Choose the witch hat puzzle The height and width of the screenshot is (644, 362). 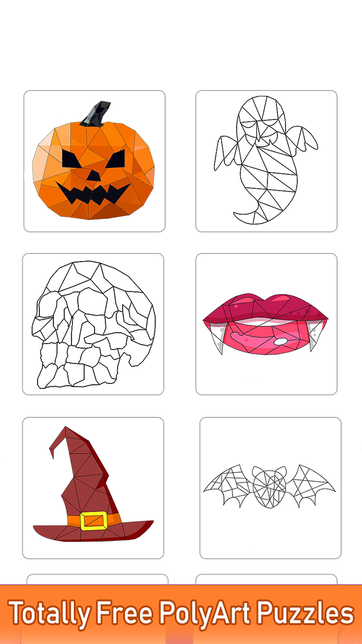pos(93,488)
